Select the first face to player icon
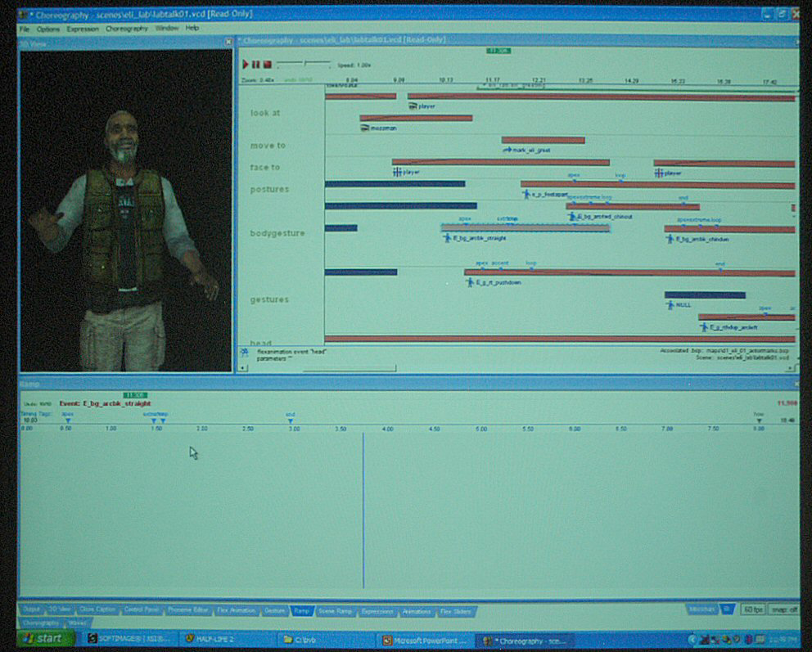Screen dimensions: 812x652 [397, 172]
